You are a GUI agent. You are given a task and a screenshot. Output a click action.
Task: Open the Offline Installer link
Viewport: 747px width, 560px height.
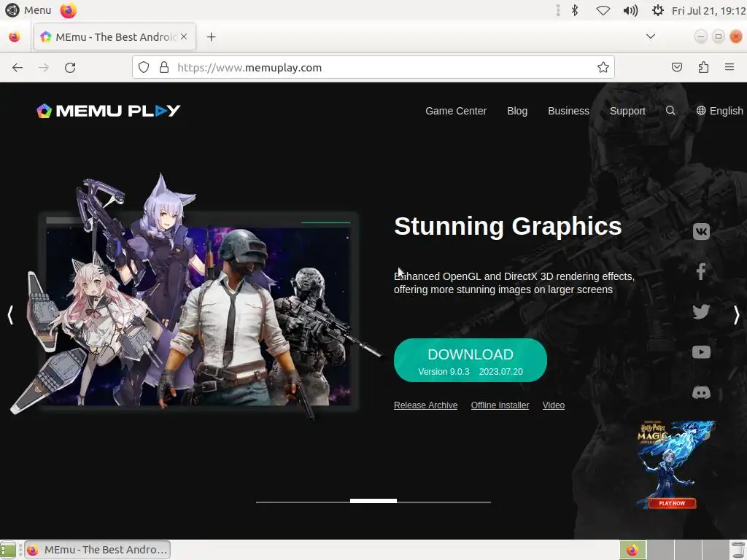(500, 405)
